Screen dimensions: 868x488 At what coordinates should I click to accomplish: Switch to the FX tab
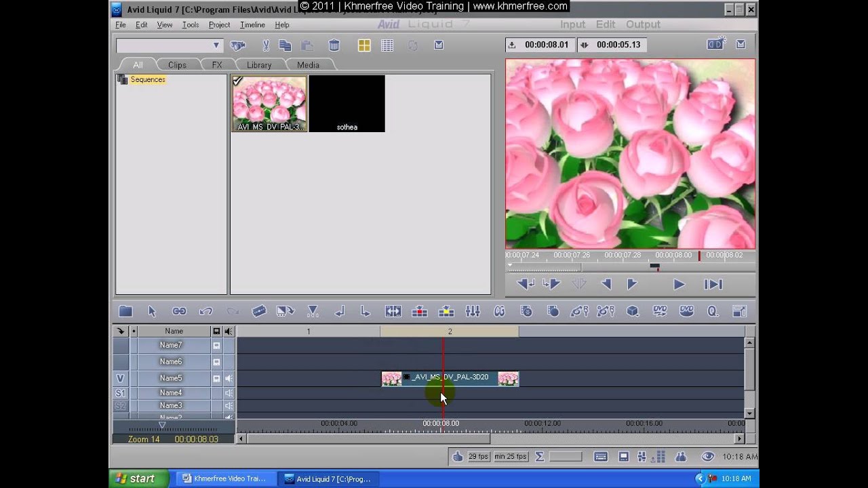click(217, 65)
